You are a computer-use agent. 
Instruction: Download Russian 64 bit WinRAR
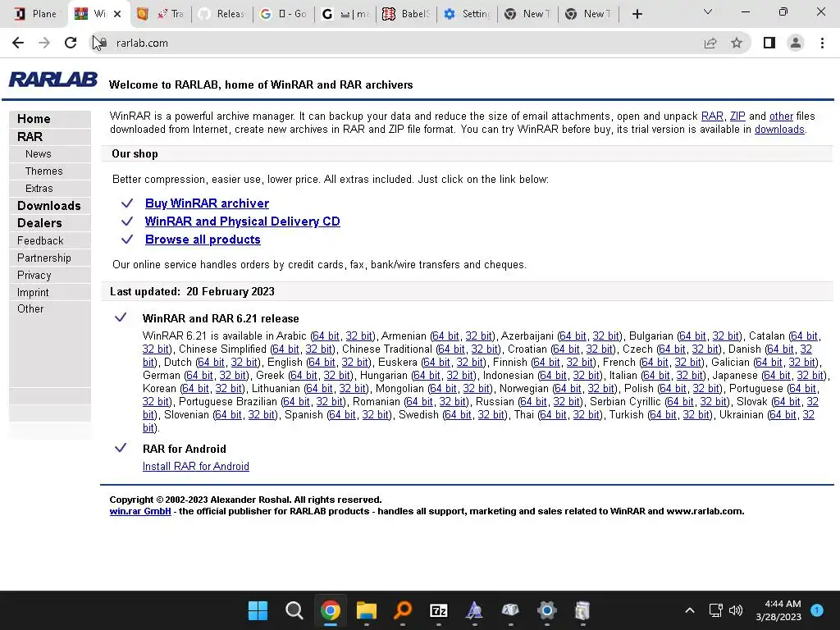click(x=533, y=401)
